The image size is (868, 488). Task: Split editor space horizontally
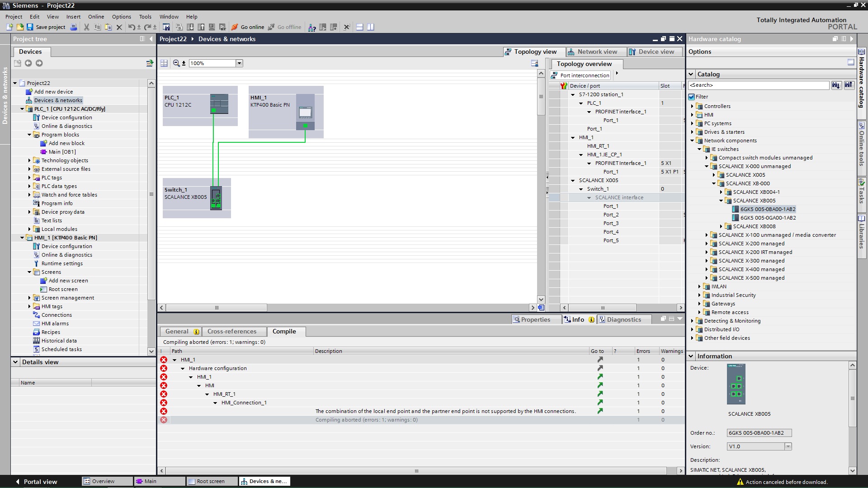tap(360, 27)
